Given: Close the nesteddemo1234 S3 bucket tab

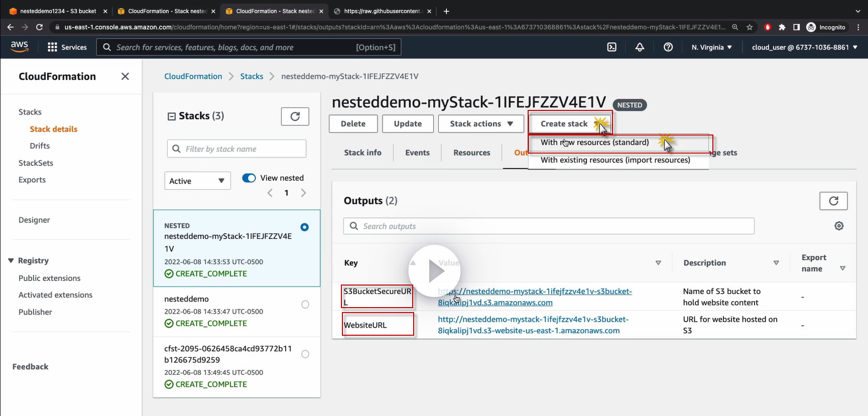Looking at the screenshot, I should [x=105, y=11].
